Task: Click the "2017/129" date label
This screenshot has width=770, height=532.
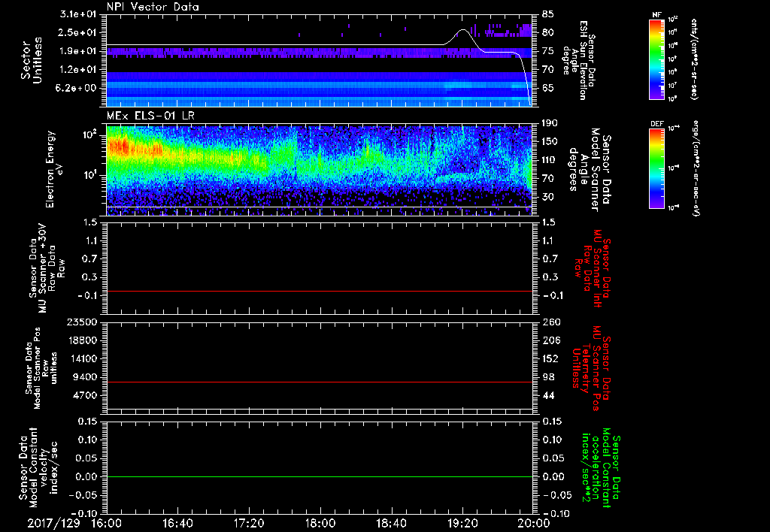Action: 53,523
